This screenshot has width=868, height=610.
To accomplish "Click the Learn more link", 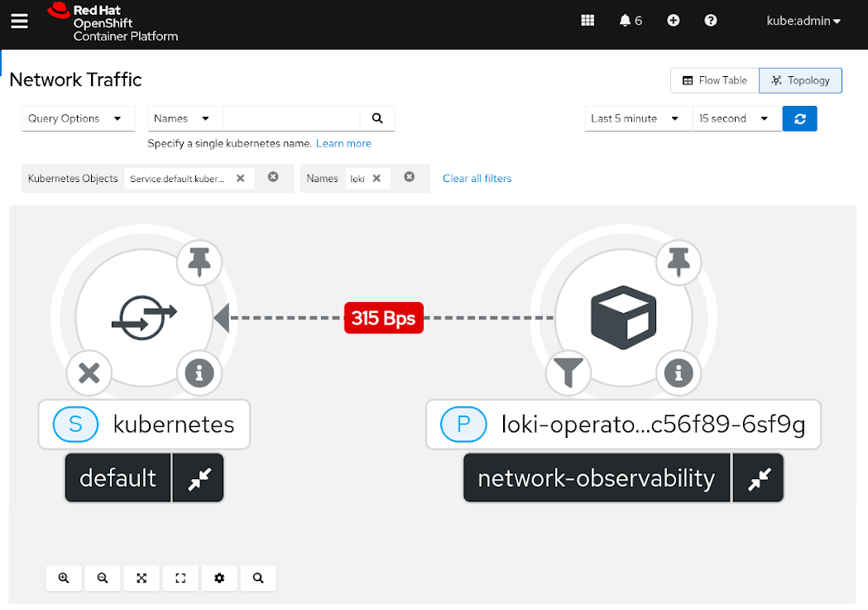I will tap(343, 143).
